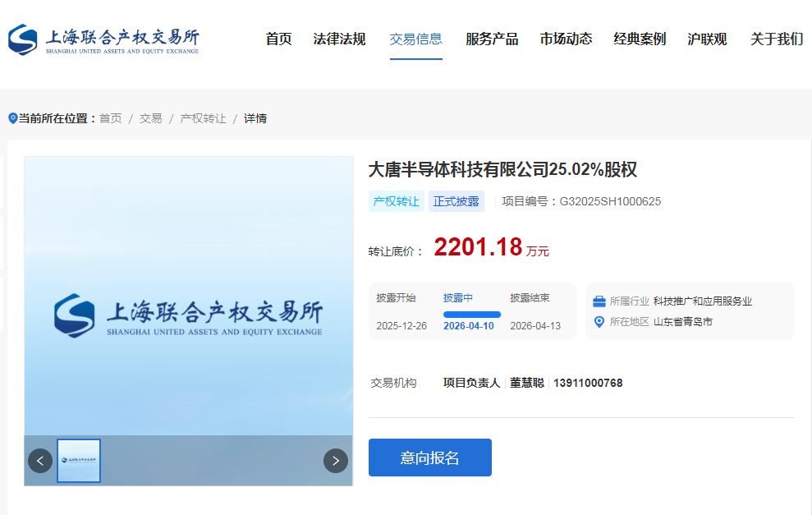The height and width of the screenshot is (515, 812).
Task: Click the 产权转让 tag
Action: click(397, 201)
